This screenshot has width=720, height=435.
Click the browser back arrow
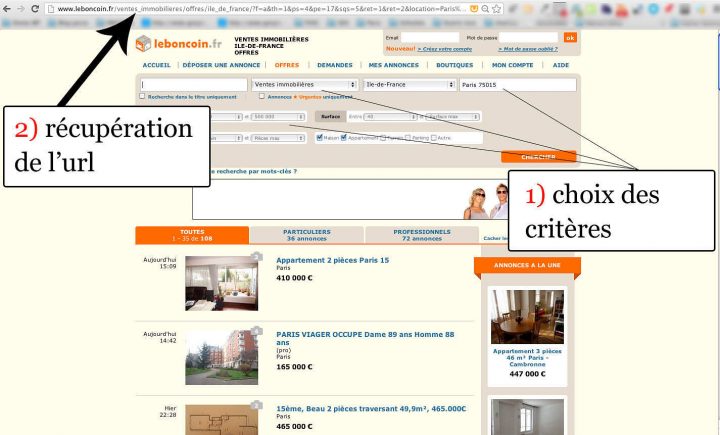pyautogui.click(x=8, y=10)
